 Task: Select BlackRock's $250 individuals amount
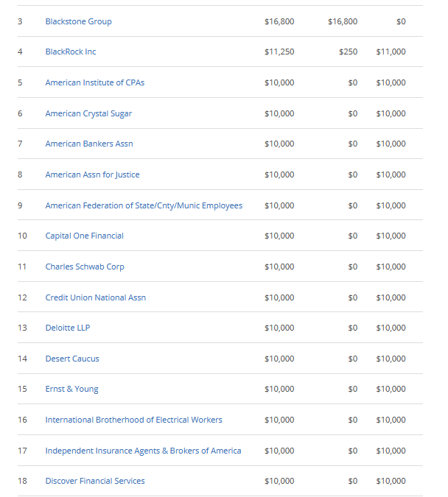coord(348,52)
